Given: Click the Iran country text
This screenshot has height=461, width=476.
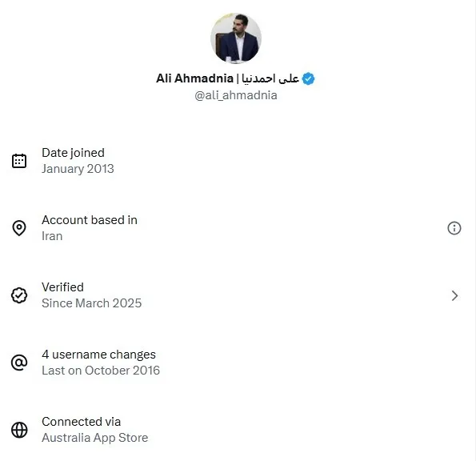Looking at the screenshot, I should coord(52,236).
